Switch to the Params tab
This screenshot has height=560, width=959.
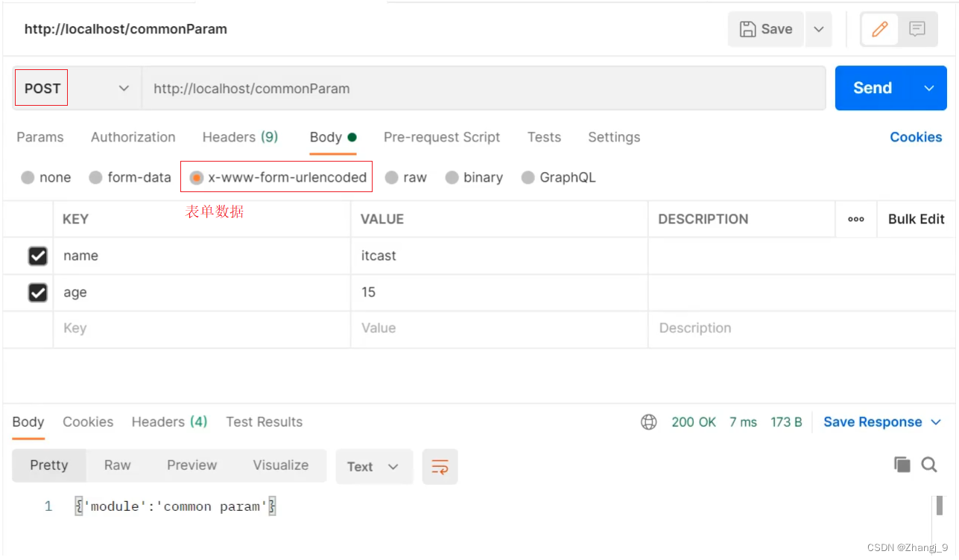click(40, 137)
